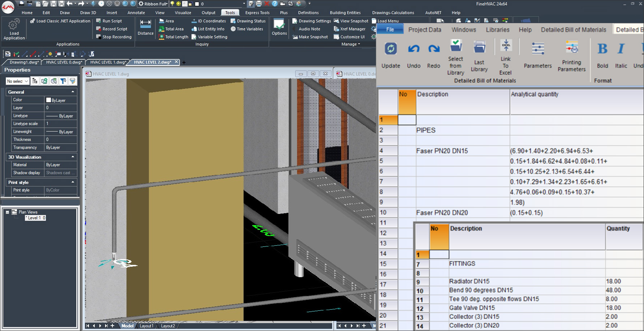
Task: Open Link To Excel tool
Action: (x=506, y=46)
